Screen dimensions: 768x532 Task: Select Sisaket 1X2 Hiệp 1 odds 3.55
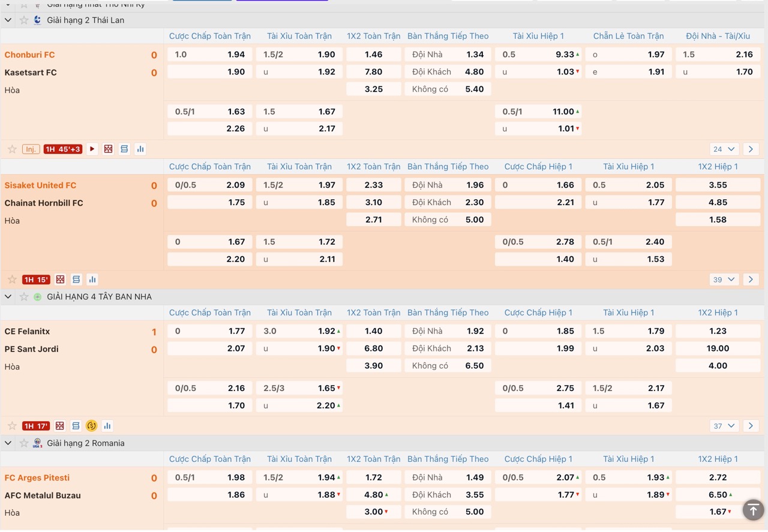pos(718,185)
